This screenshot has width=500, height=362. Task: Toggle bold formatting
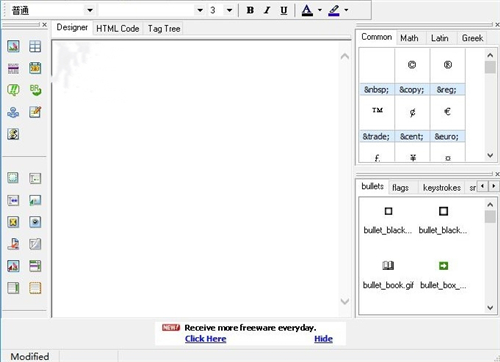pyautogui.click(x=250, y=10)
